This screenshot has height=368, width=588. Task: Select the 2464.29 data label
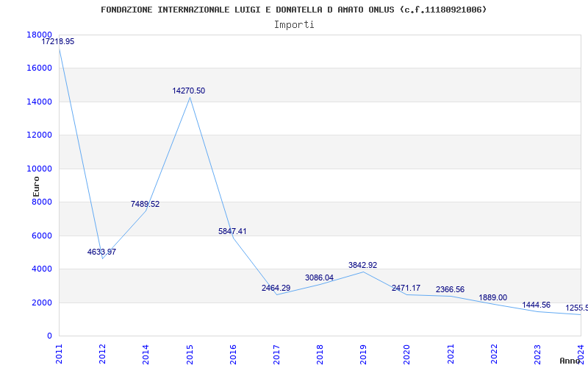(276, 288)
